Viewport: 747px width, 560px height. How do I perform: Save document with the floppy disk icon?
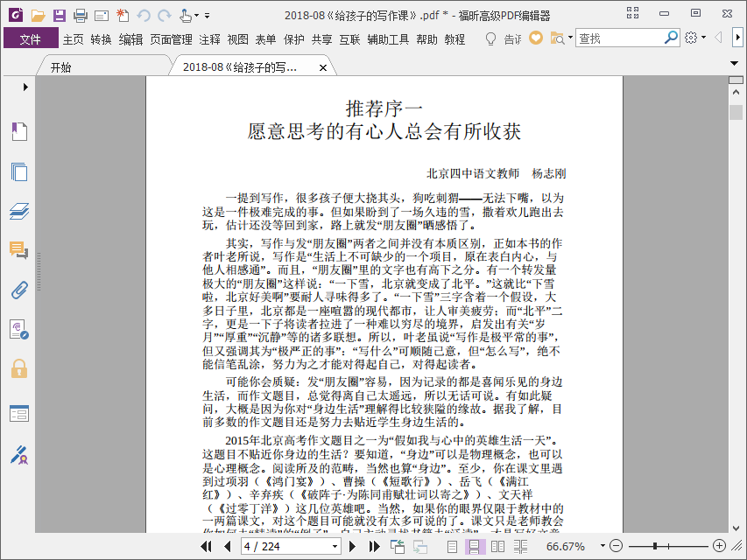point(59,15)
